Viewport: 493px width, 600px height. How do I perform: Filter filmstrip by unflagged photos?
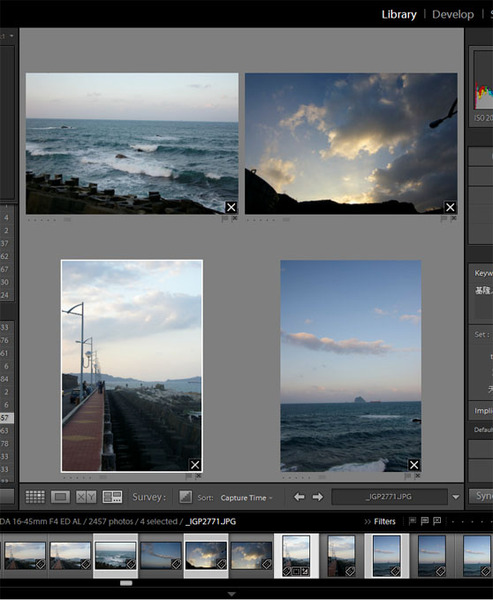click(x=424, y=521)
